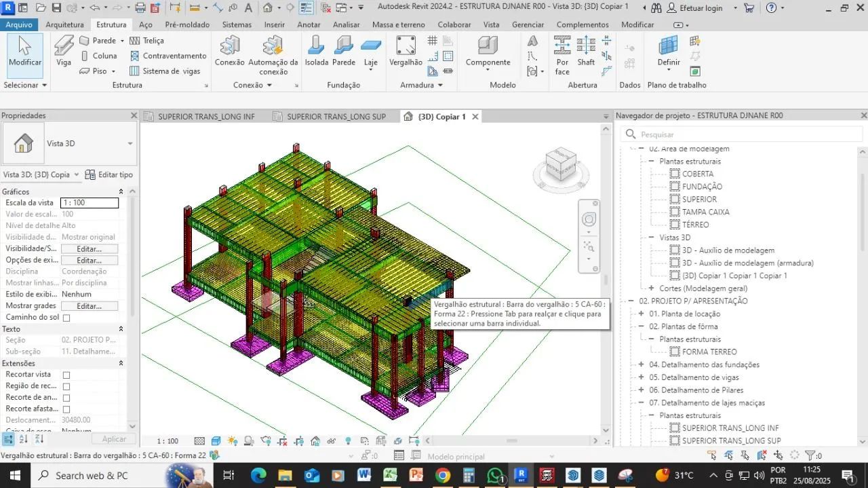Image resolution: width=868 pixels, height=488 pixels.
Task: Enable the Recortar vista checkbox
Action: click(66, 375)
